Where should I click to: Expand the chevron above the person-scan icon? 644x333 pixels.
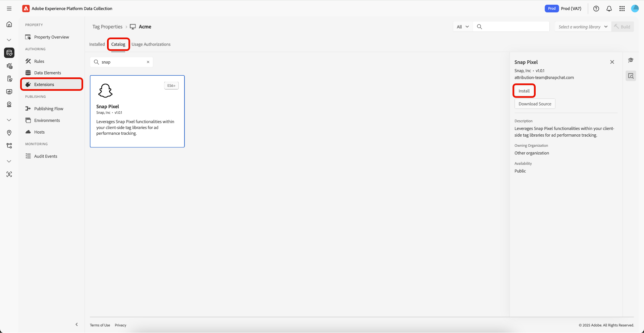click(9, 161)
